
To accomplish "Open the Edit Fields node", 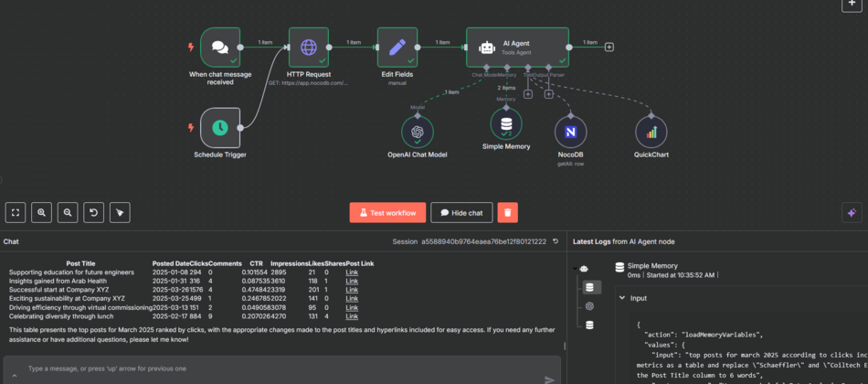I will click(397, 47).
